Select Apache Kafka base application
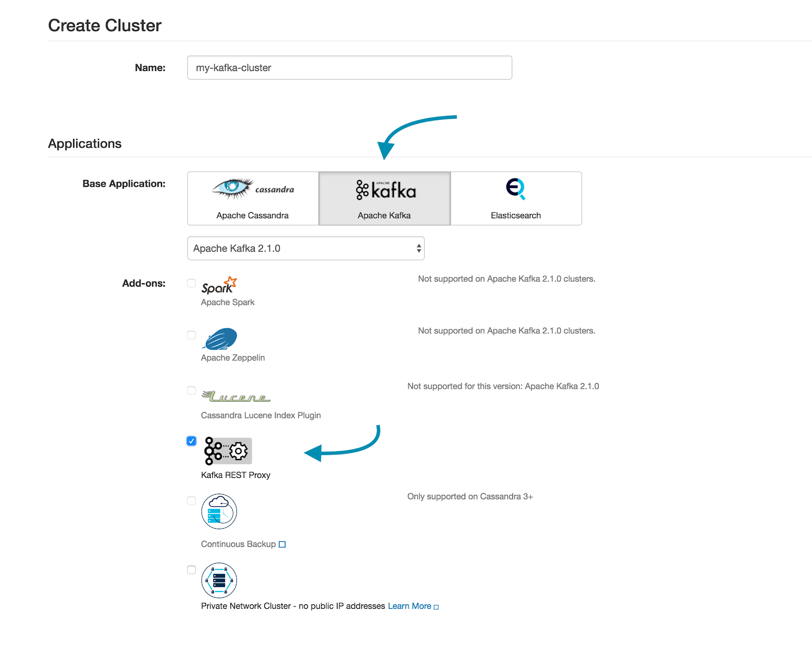The image size is (812, 653). pos(384,198)
